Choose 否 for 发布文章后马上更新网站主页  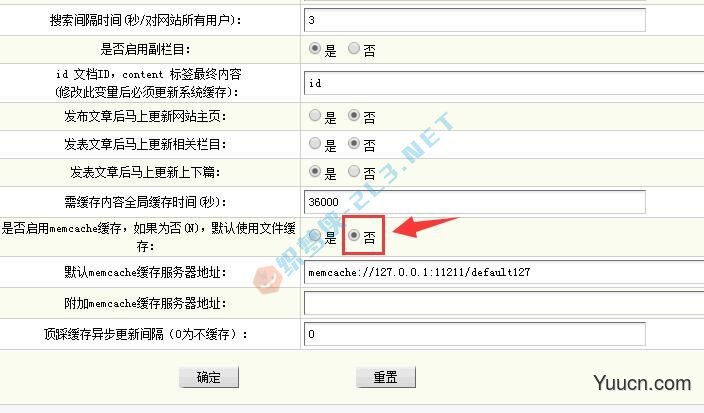pos(354,115)
